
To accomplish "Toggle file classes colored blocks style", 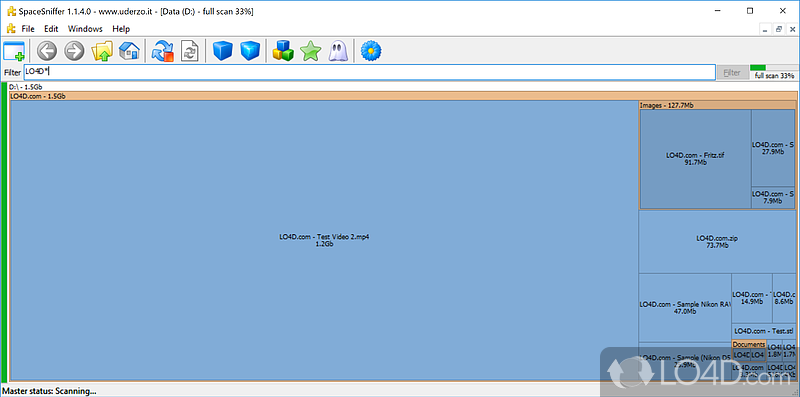I will pyautogui.click(x=283, y=51).
